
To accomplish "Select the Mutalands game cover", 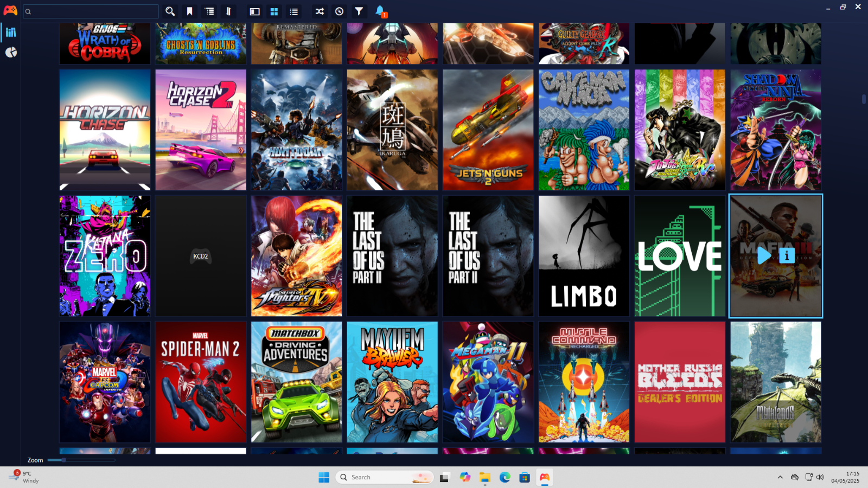I will pyautogui.click(x=776, y=382).
